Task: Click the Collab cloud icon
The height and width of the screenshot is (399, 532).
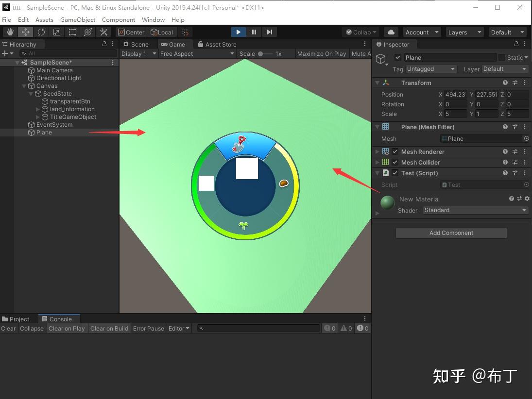Action: coord(391,32)
